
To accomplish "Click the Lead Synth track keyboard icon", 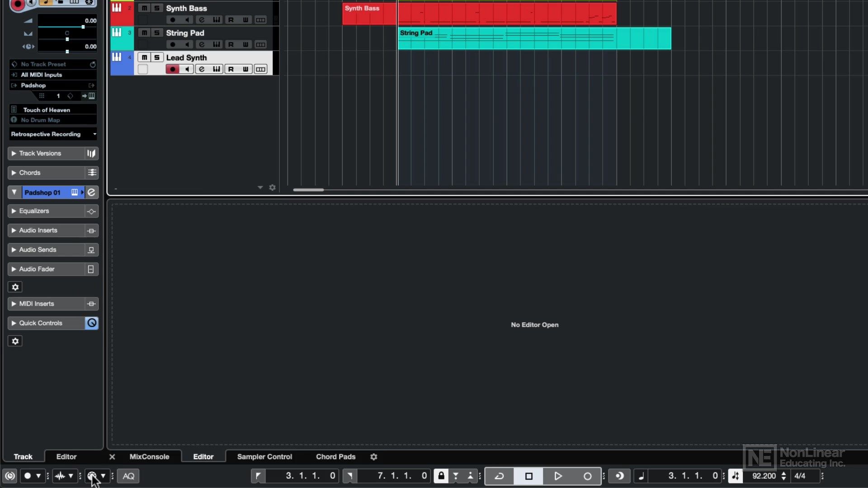I will point(117,57).
